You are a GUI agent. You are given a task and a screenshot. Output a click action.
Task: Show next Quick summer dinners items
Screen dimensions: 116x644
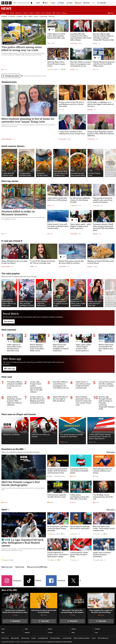pyautogui.click(x=112, y=163)
